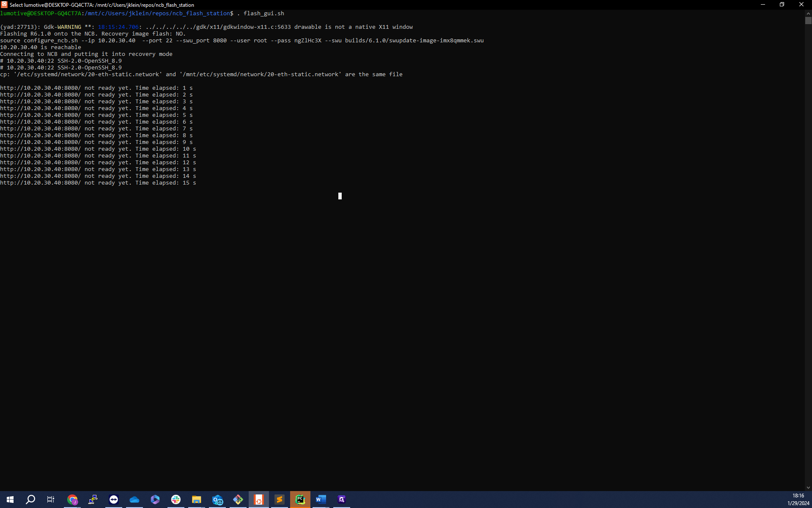Click the window title text

click(102, 5)
